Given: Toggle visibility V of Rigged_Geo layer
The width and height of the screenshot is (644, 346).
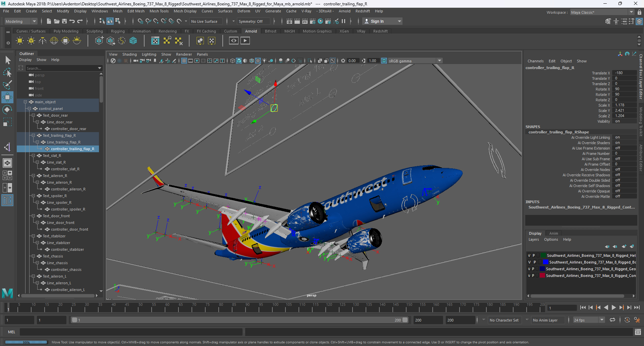Looking at the screenshot, I should [x=529, y=269].
